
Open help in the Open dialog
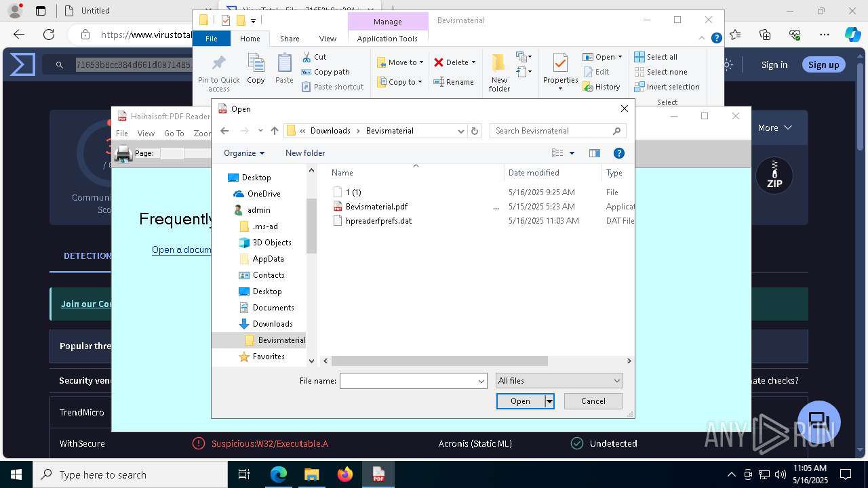pyautogui.click(x=618, y=153)
